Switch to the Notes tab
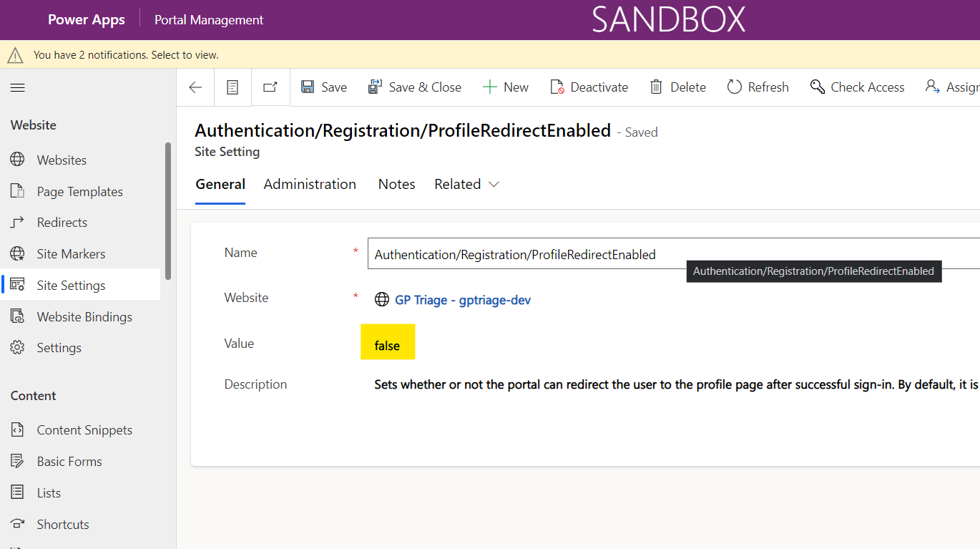This screenshot has width=980, height=549. coord(397,185)
